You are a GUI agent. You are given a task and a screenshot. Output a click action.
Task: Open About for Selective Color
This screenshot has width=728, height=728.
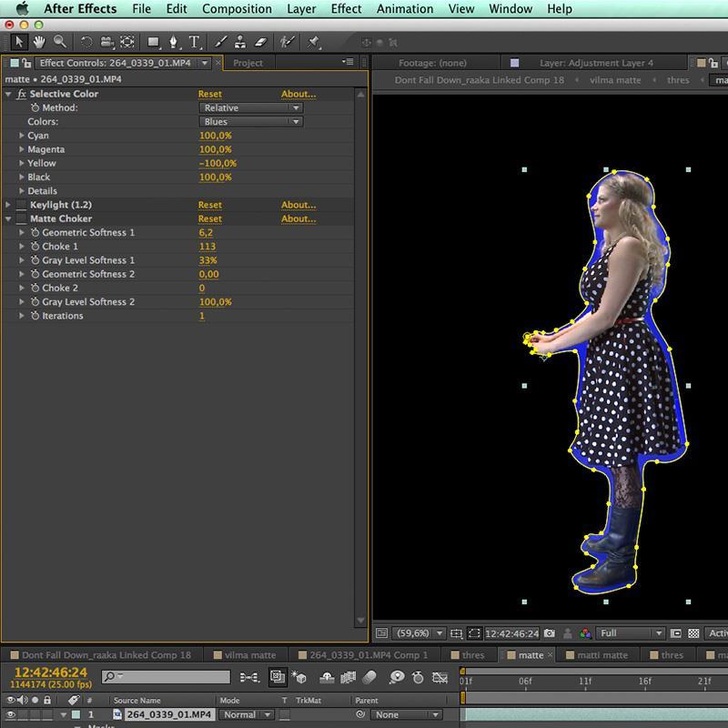(298, 94)
